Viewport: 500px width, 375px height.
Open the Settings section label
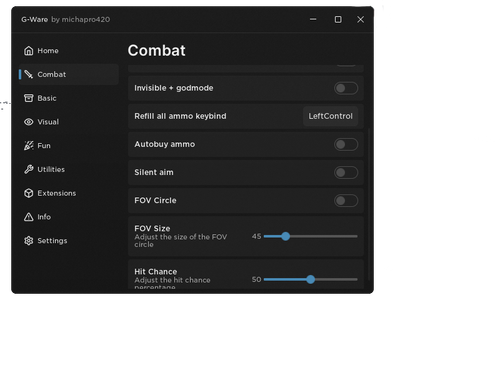click(x=52, y=241)
